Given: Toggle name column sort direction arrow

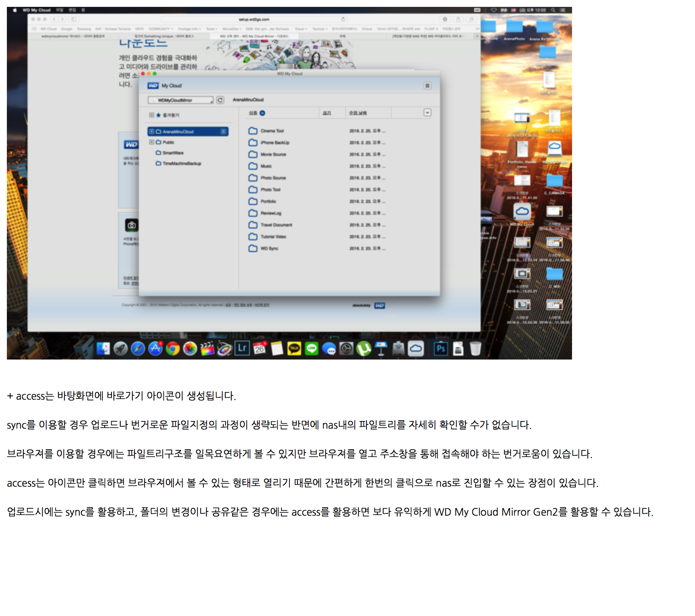Looking at the screenshot, I should [x=262, y=113].
